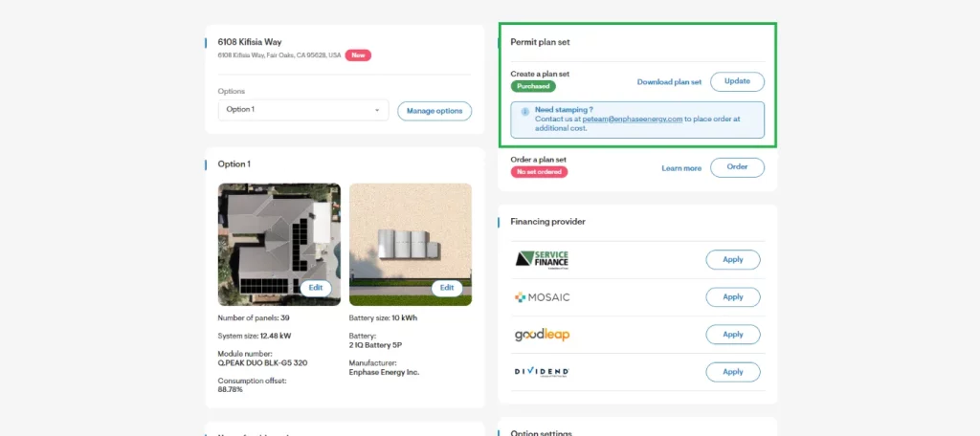980x436 pixels.
Task: Click the info icon in stamping notice
Action: (524, 111)
